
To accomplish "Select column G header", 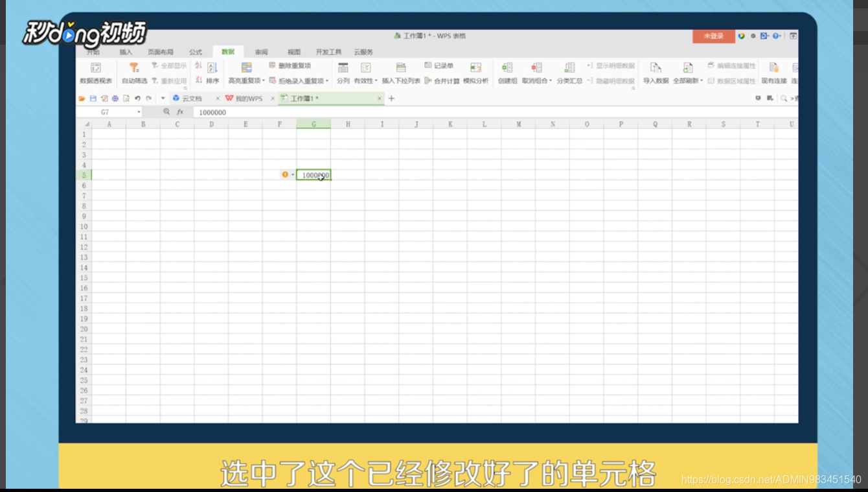I will (314, 124).
